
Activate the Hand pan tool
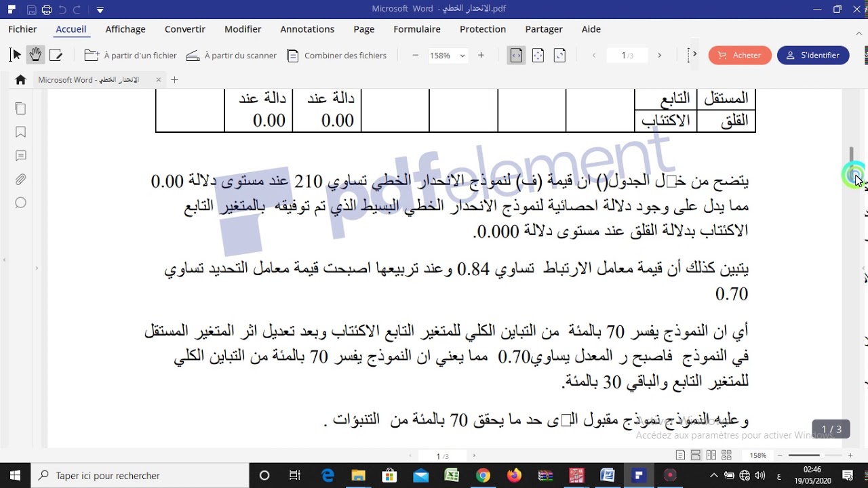point(35,56)
